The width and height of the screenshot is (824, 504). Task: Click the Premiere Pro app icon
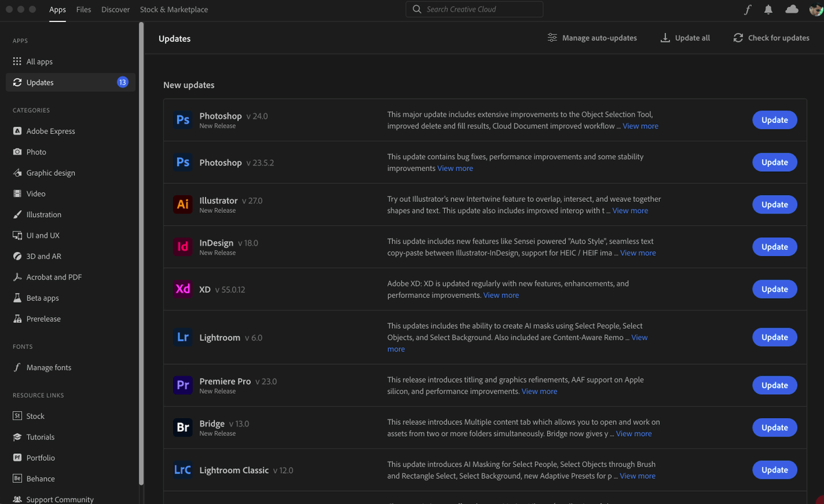coord(183,385)
